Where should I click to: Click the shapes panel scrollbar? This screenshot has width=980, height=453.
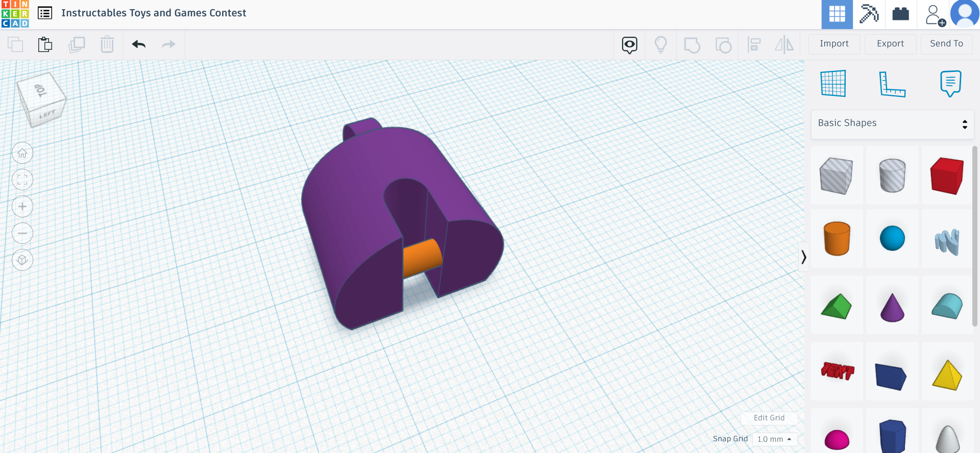pyautogui.click(x=975, y=236)
